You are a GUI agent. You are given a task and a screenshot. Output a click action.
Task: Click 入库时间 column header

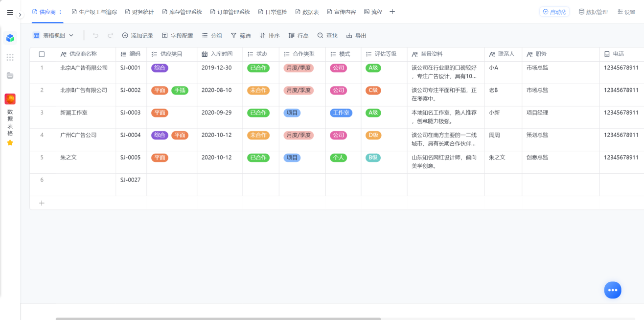220,54
